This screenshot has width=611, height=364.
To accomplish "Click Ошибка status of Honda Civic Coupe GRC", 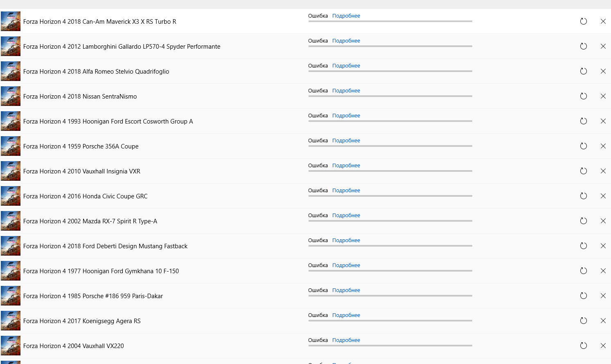I will click(x=318, y=191).
